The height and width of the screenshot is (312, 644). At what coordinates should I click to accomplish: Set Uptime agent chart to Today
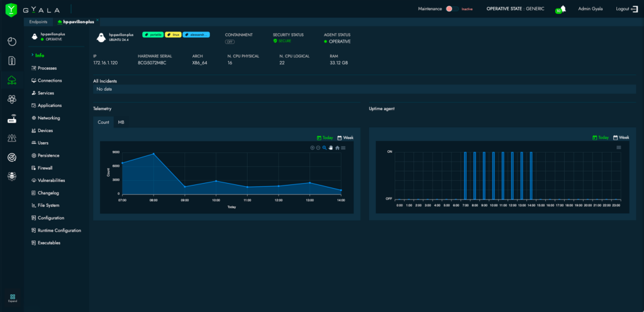coord(601,137)
